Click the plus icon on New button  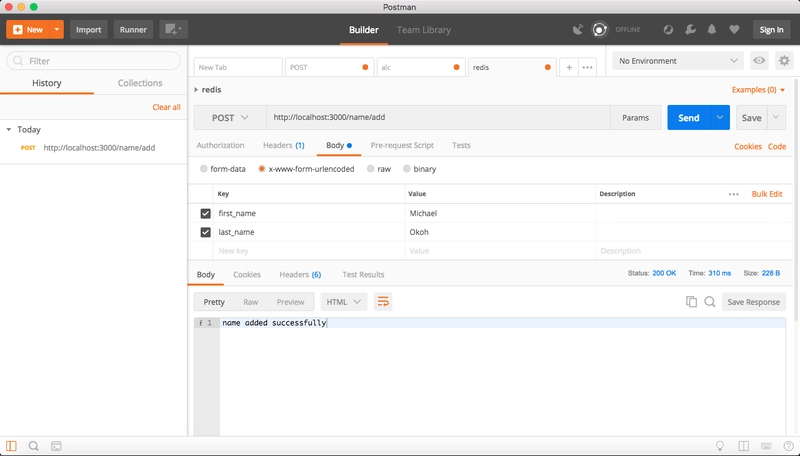[17, 30]
